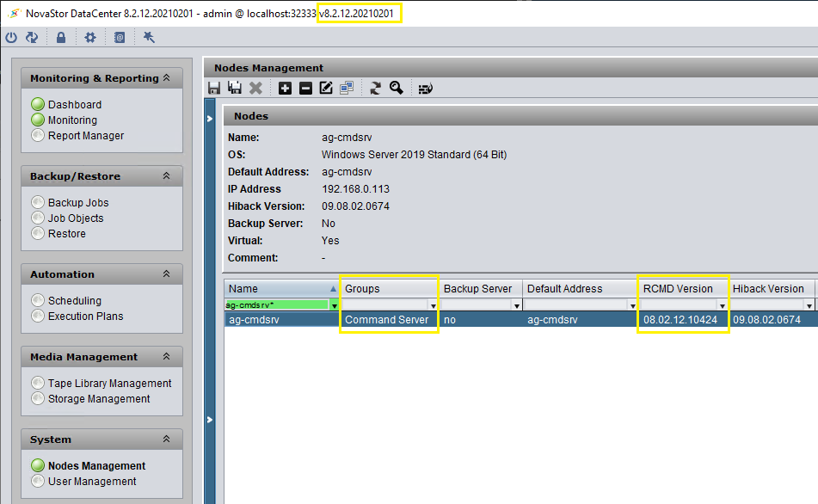Open the RCMD Version column filter dropdown

click(x=722, y=305)
